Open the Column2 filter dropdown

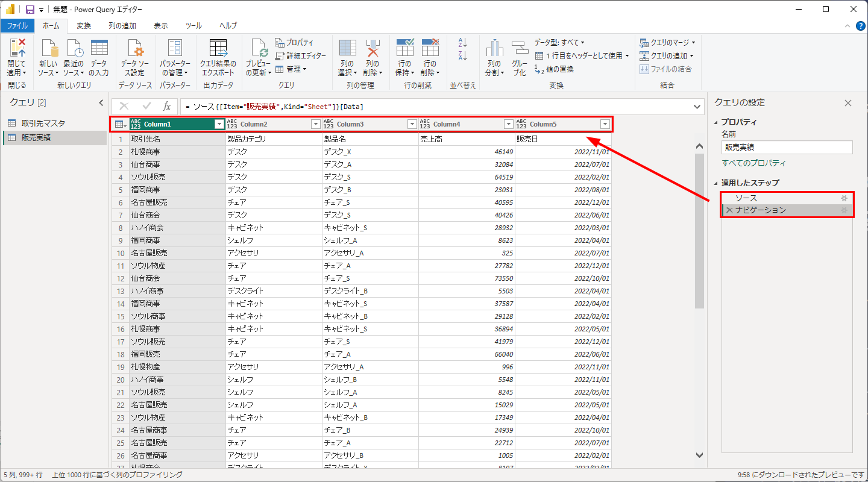(x=315, y=124)
